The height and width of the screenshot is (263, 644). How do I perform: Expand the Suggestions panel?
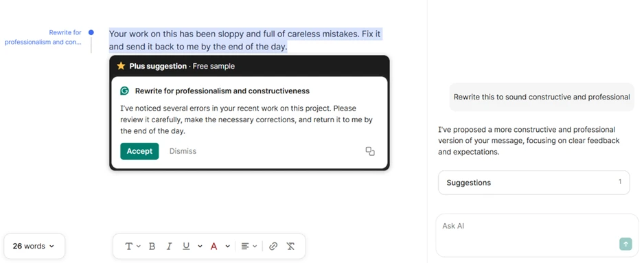point(533,183)
